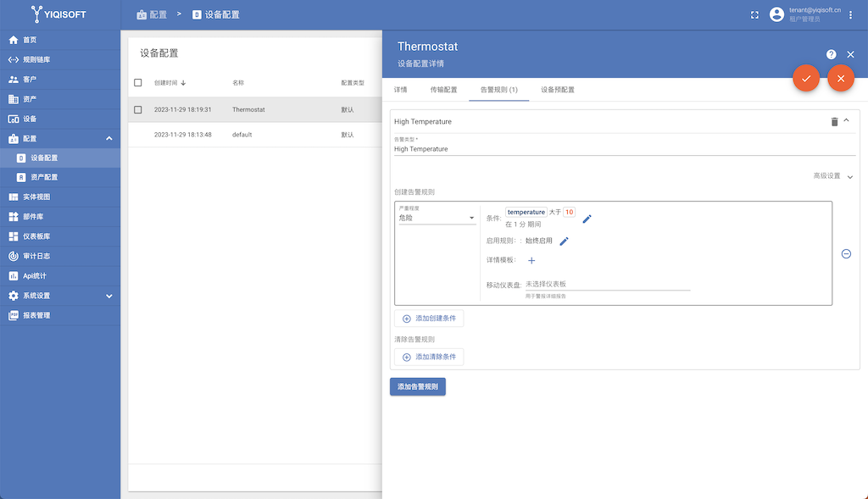Open the three-dot user menu
Viewport: 868px width, 499px height.
(851, 15)
